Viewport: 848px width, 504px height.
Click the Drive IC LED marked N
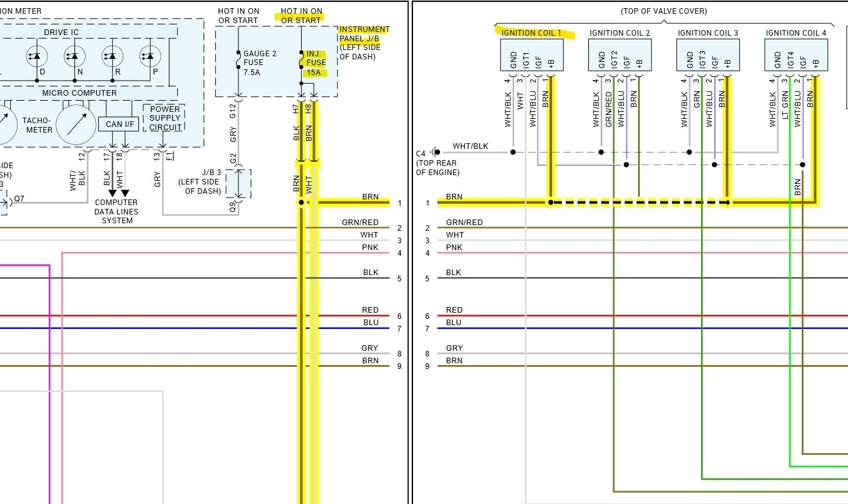[74, 56]
